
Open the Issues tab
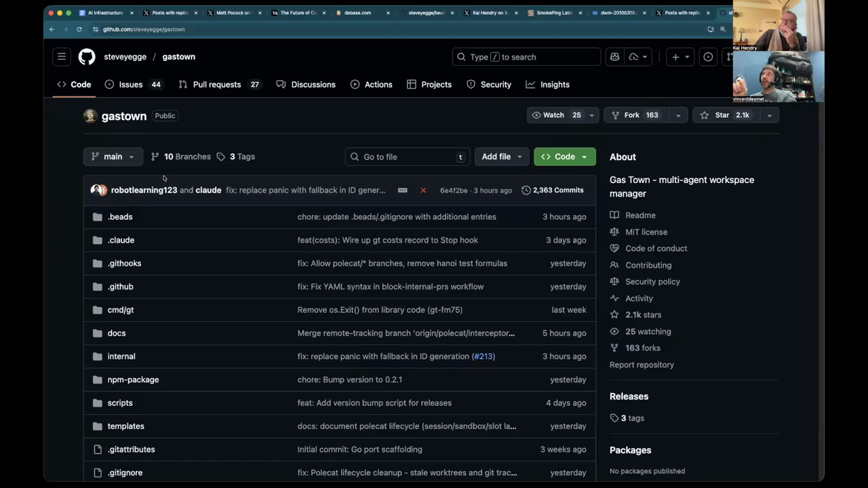click(x=131, y=85)
